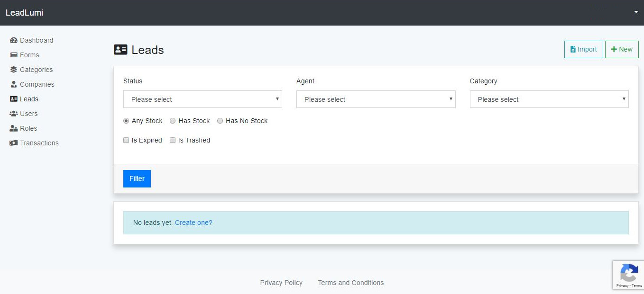Open Transactions in sidebar menu
644x294 pixels.
click(x=34, y=143)
